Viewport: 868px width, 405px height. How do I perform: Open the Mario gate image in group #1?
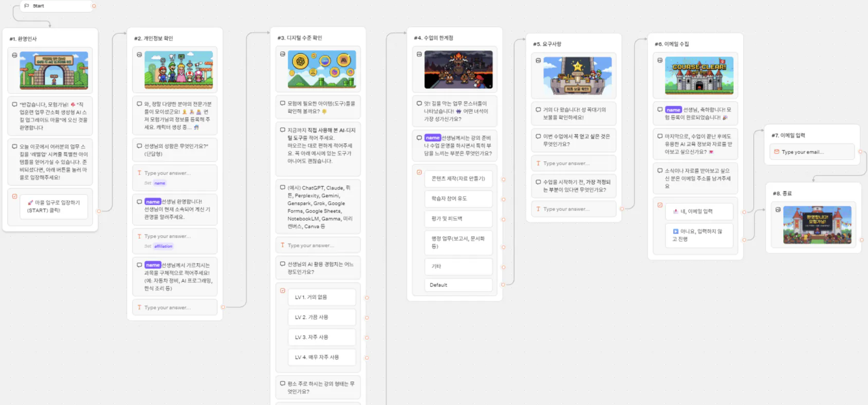pyautogui.click(x=54, y=70)
